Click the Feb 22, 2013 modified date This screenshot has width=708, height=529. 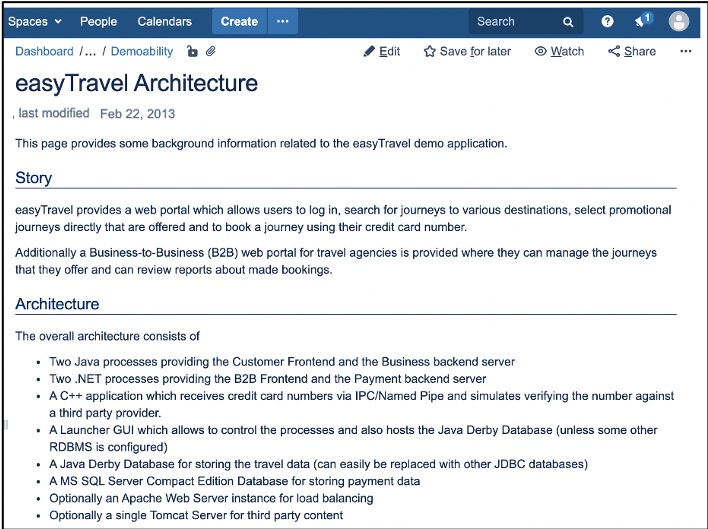pos(137,114)
